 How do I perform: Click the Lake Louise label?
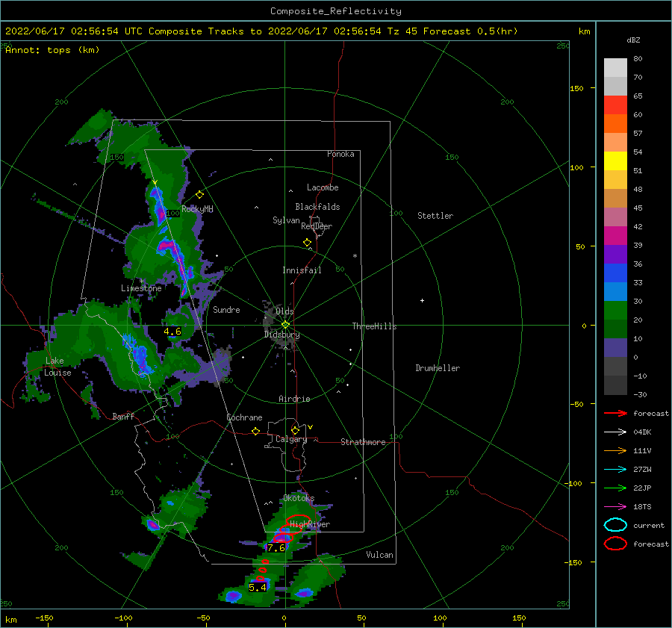pyautogui.click(x=58, y=367)
